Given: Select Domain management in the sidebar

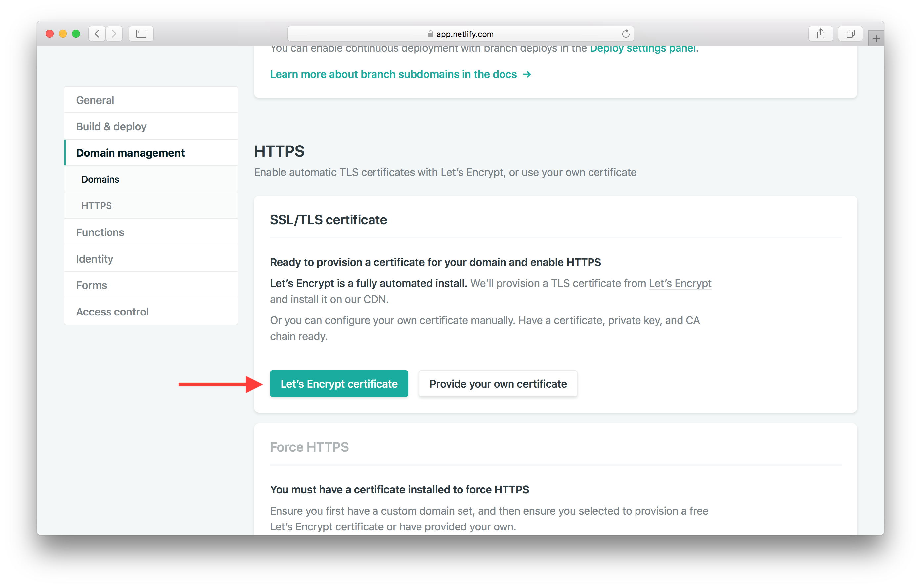Looking at the screenshot, I should point(130,153).
